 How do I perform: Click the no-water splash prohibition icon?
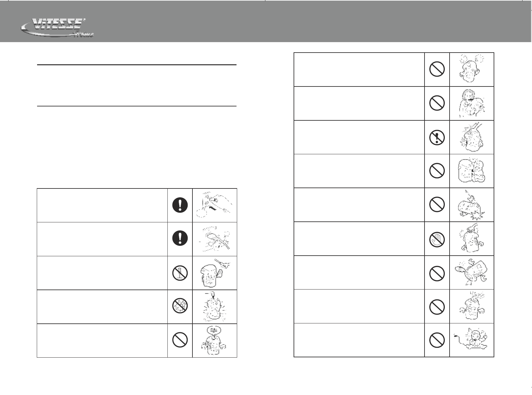pos(180,307)
